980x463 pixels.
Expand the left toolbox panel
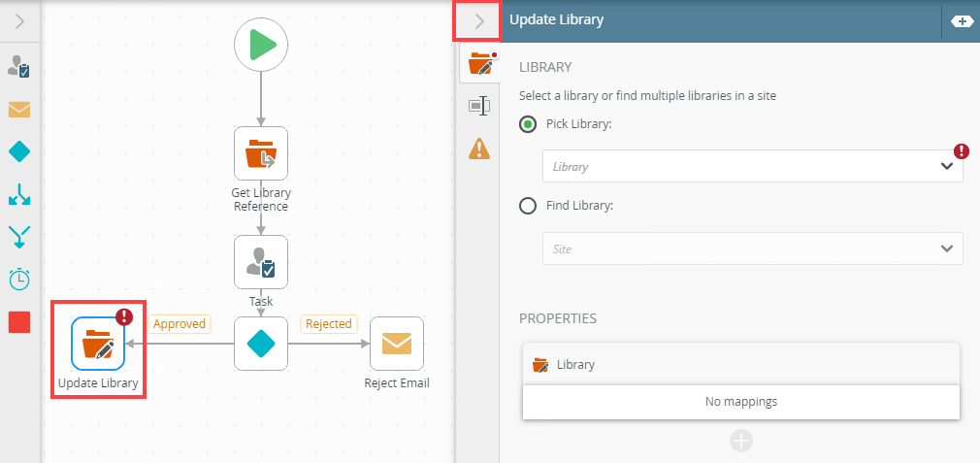pyautogui.click(x=19, y=20)
